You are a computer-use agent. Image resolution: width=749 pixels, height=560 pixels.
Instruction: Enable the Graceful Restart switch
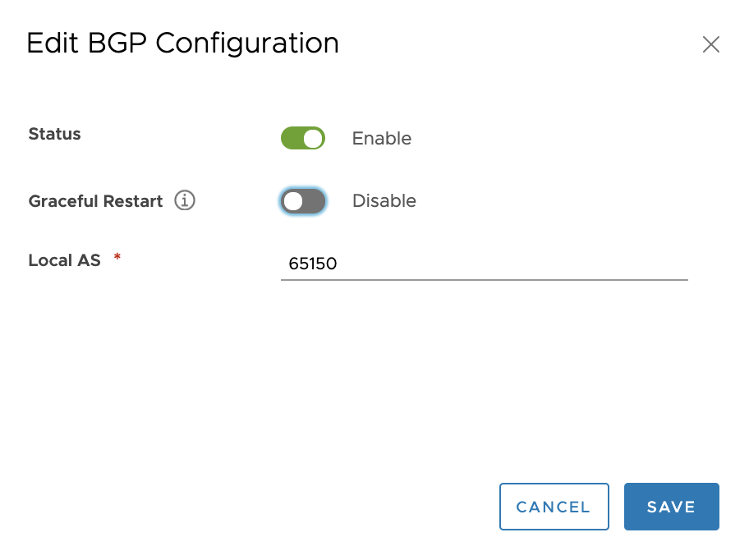(x=303, y=201)
